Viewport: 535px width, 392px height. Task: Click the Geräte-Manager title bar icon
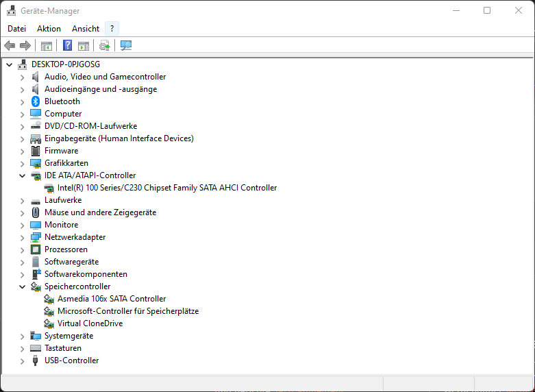click(x=11, y=10)
